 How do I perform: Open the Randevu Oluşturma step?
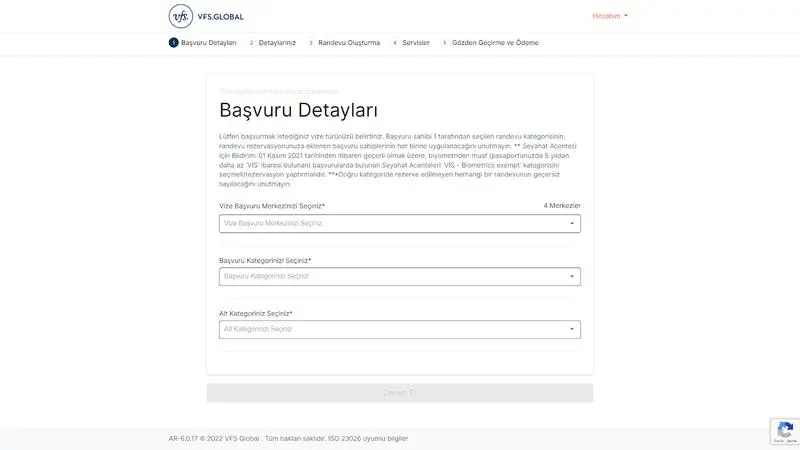(x=344, y=43)
